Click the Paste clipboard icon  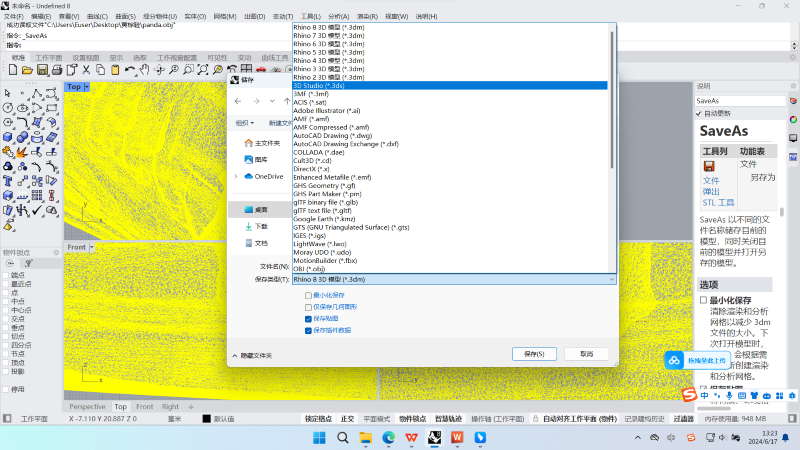[115, 70]
